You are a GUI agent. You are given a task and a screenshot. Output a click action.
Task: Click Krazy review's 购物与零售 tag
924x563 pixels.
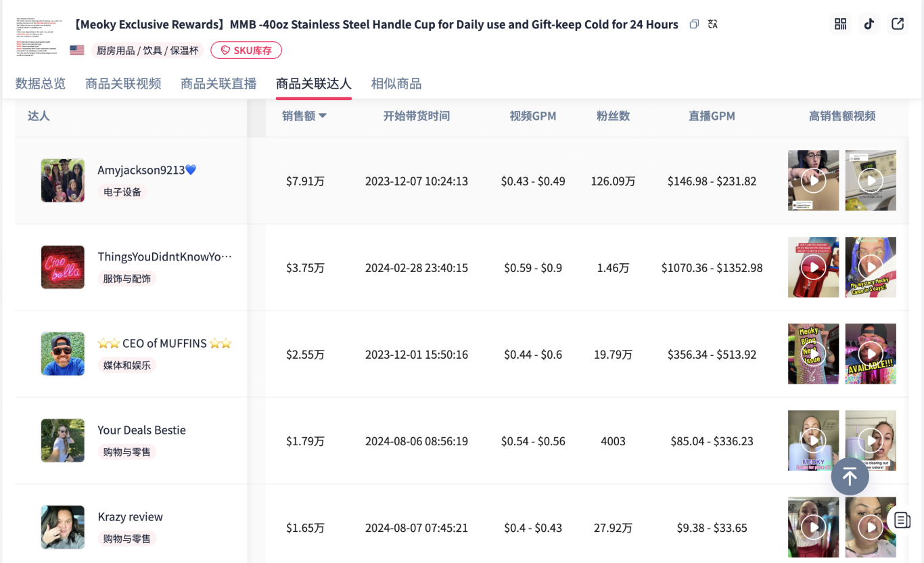tap(127, 539)
